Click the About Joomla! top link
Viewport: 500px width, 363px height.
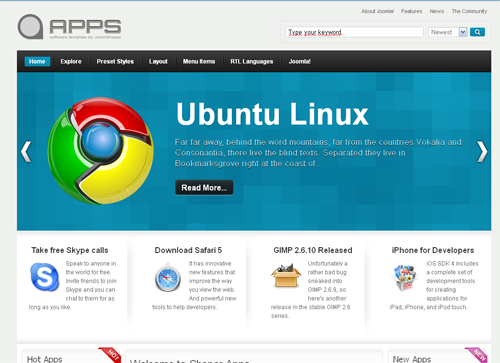tap(377, 11)
